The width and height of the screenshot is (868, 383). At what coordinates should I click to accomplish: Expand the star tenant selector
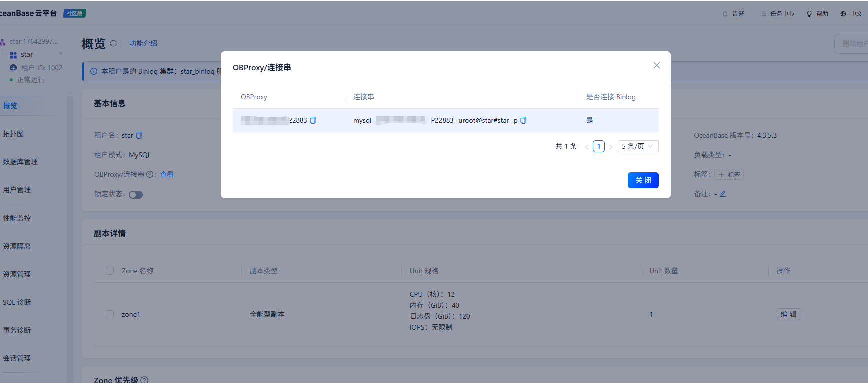pos(61,54)
